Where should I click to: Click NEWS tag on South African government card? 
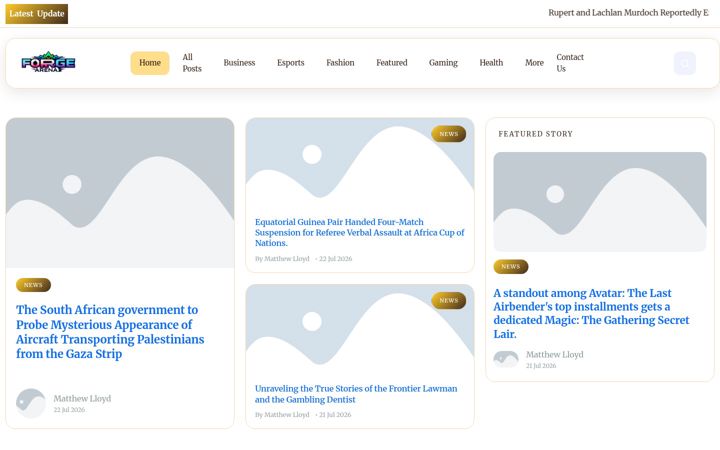pyautogui.click(x=34, y=285)
